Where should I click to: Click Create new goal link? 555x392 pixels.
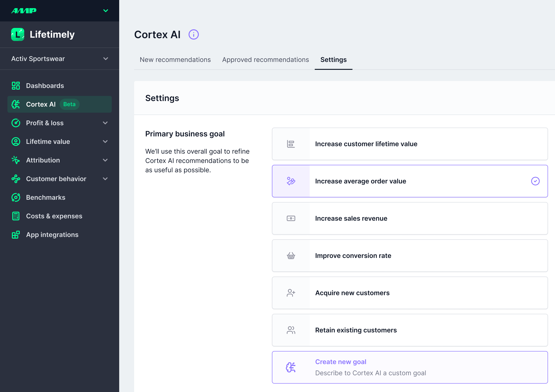coord(340,362)
